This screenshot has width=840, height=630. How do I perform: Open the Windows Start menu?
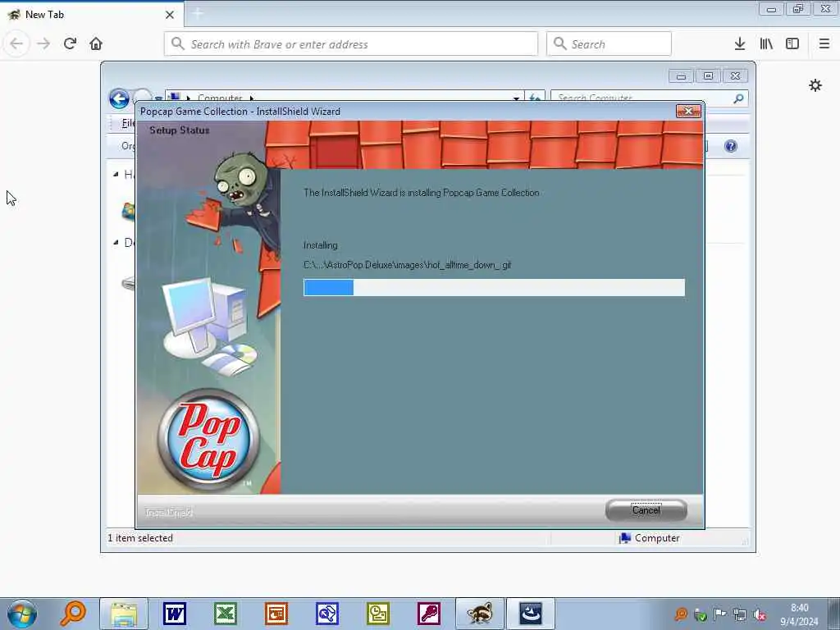[22, 614]
